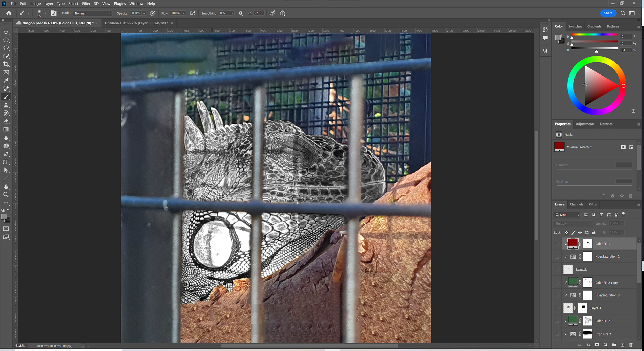
Task: Select the Frame tool
Action: pos(6,72)
